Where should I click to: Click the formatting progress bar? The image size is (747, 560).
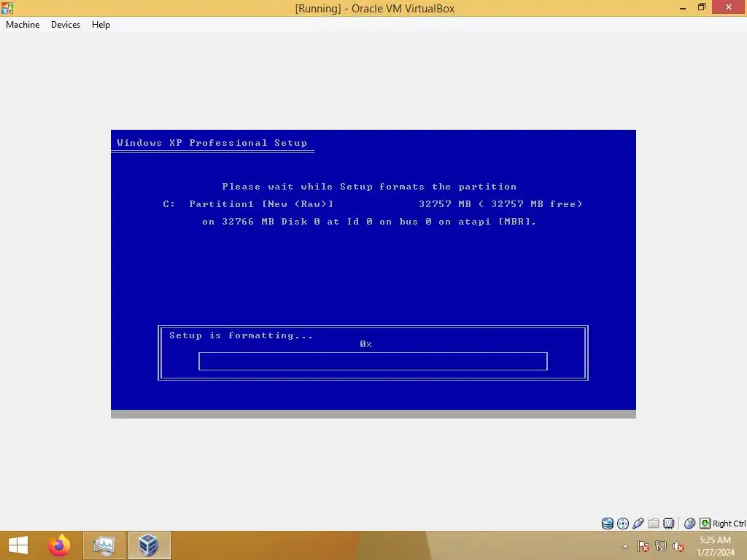(373, 362)
